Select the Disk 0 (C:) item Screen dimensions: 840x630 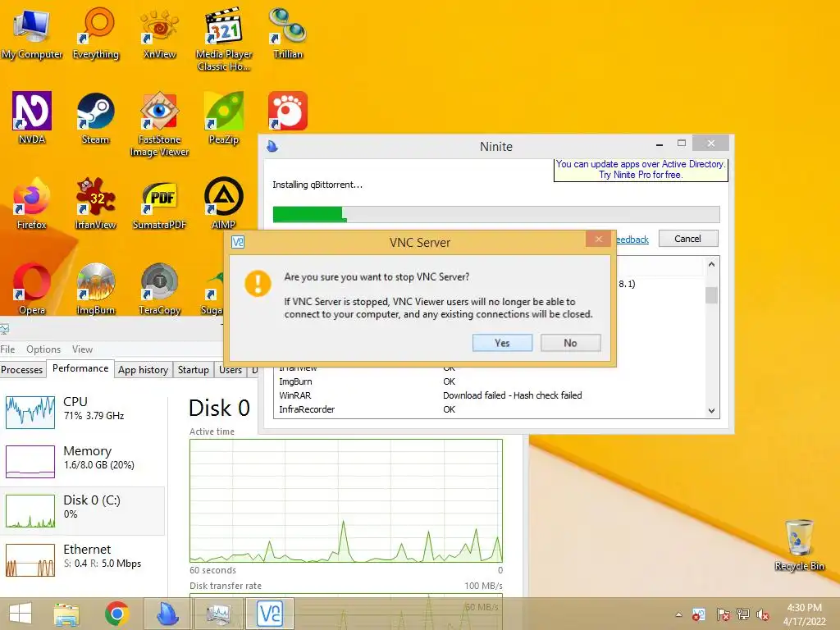(83, 510)
